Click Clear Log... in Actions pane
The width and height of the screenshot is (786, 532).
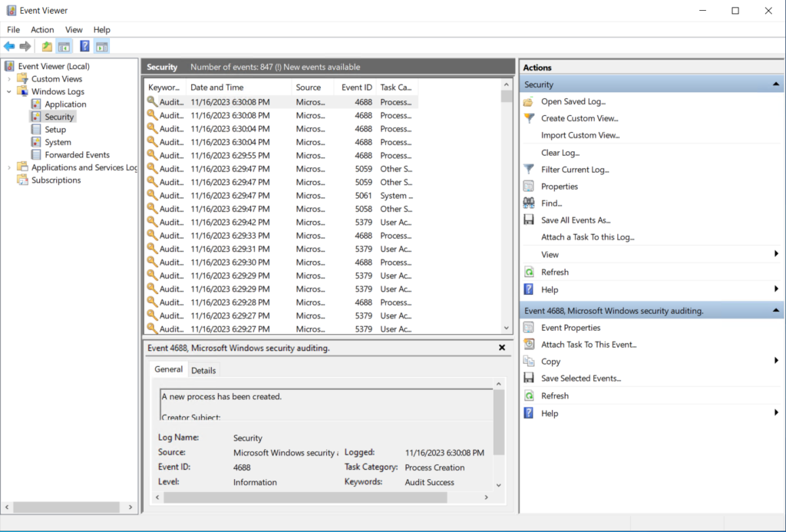tap(560, 153)
